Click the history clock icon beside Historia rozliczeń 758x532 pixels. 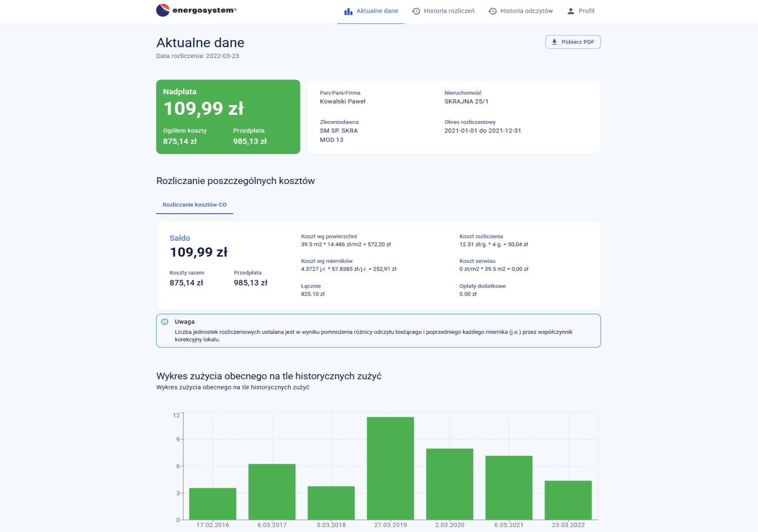(416, 11)
